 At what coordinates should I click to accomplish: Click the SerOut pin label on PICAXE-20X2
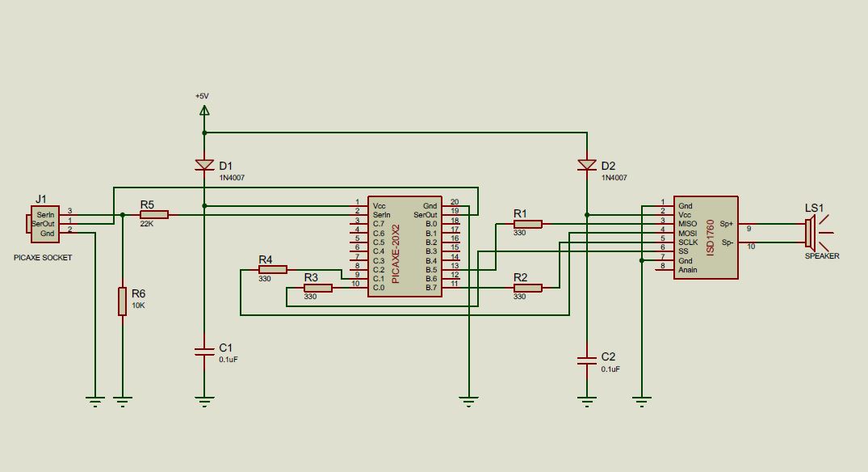tap(426, 215)
